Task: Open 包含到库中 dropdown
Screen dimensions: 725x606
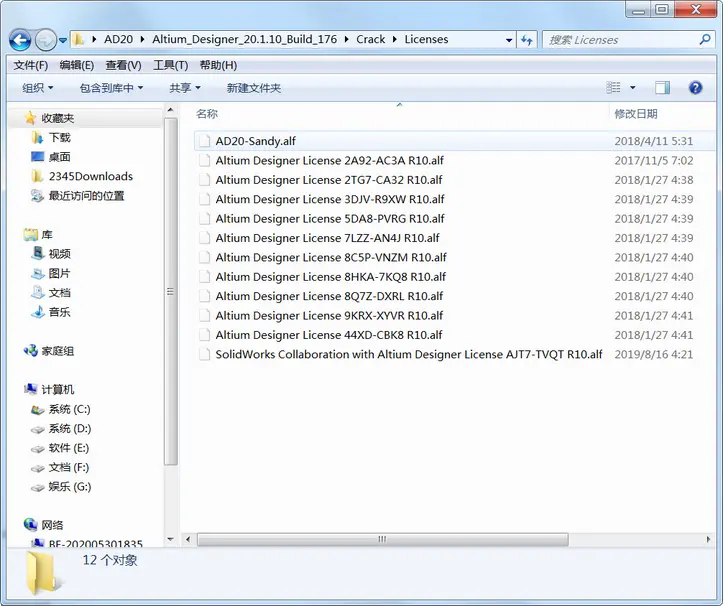Action: tap(111, 88)
